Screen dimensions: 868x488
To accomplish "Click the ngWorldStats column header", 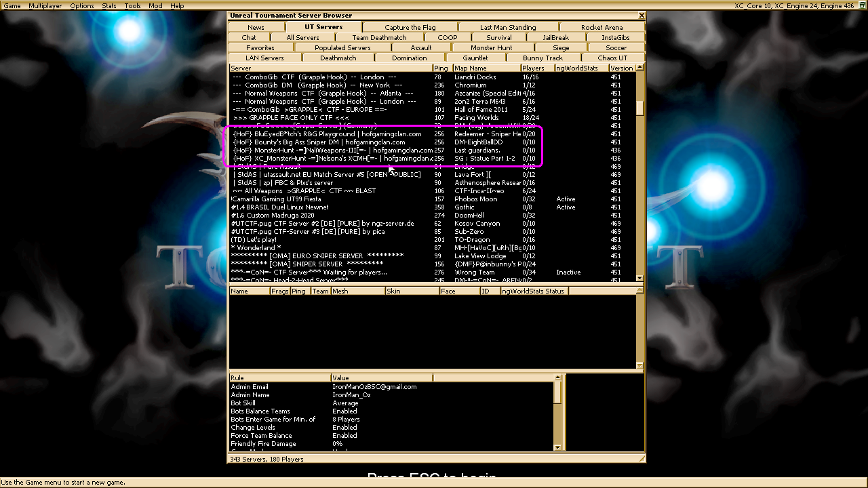I will [x=578, y=68].
